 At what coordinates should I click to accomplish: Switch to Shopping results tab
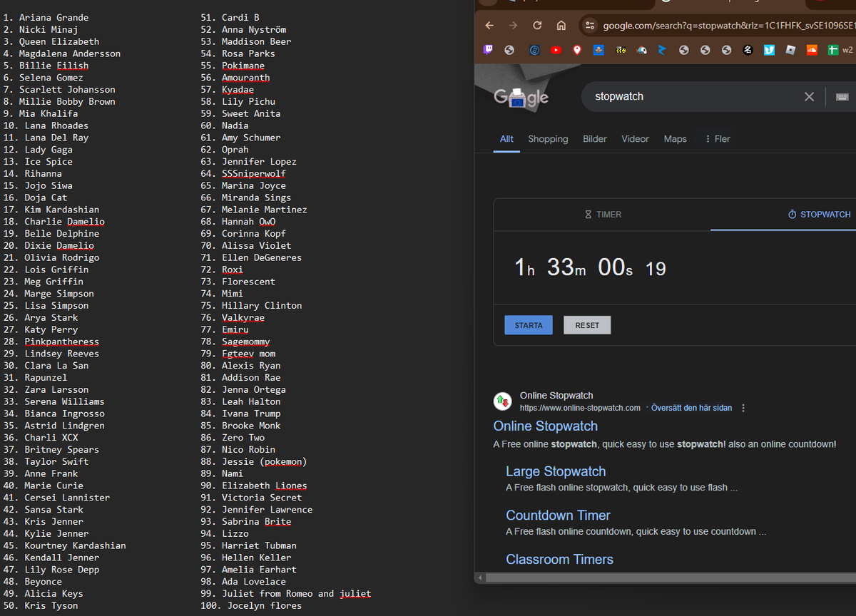[x=548, y=139]
